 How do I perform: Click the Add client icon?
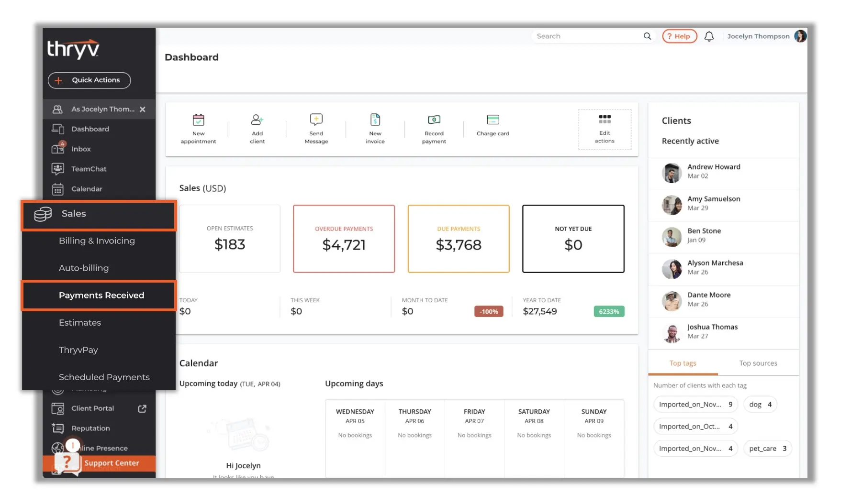(x=257, y=120)
